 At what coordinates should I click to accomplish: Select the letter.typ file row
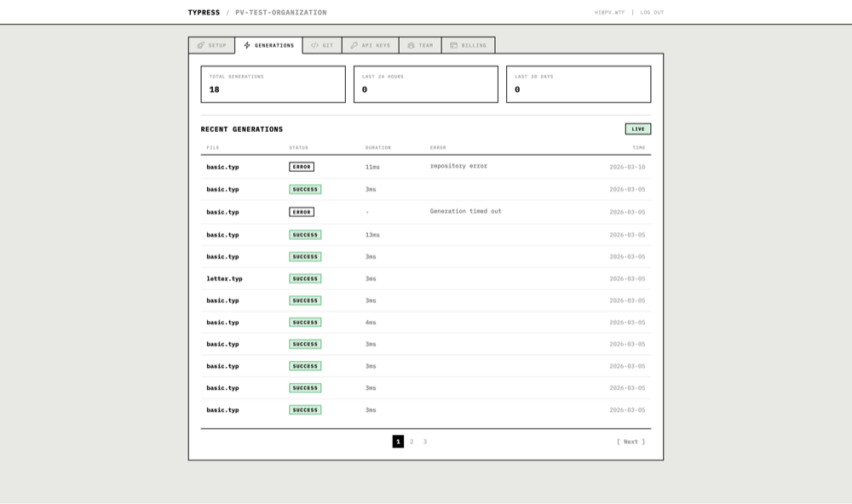point(426,278)
